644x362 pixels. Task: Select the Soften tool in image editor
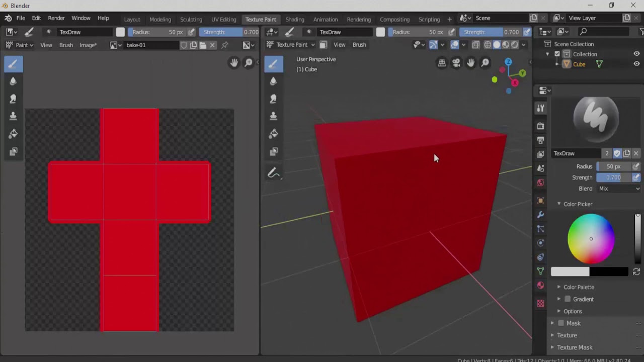(x=13, y=81)
